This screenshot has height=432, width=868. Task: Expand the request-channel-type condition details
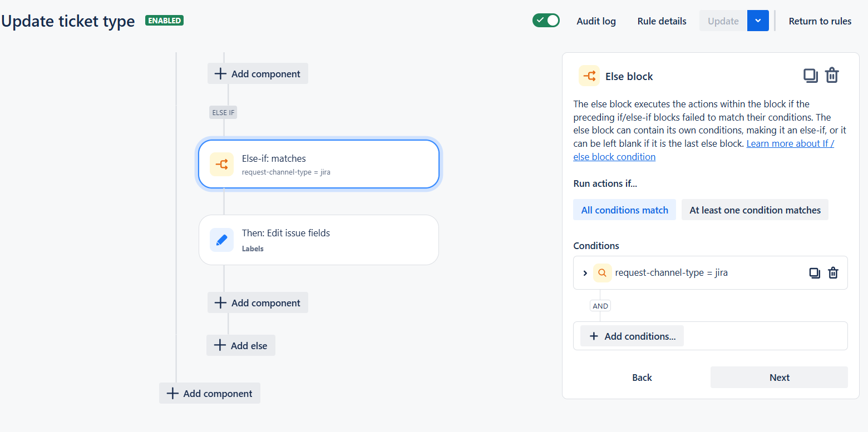(x=585, y=272)
